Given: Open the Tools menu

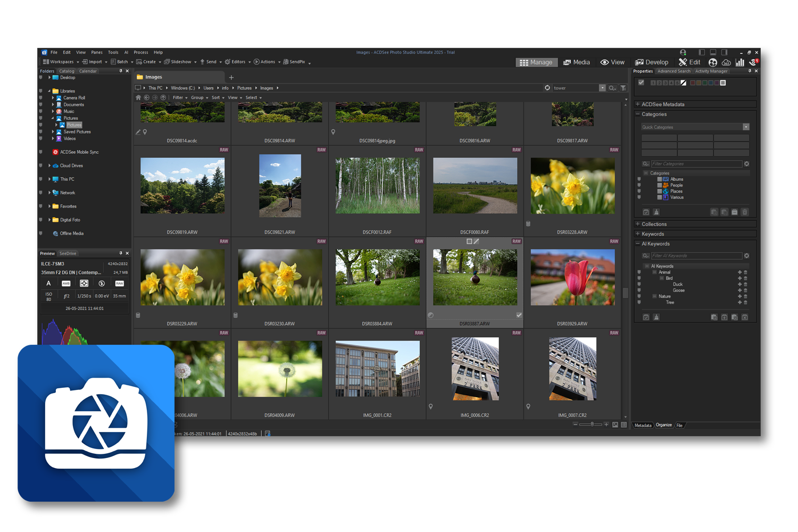Looking at the screenshot, I should tap(113, 52).
